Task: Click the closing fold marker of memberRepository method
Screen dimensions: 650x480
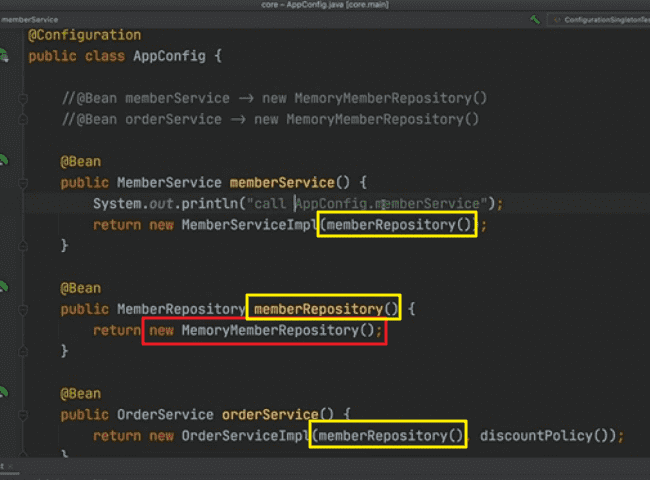Action: (x=23, y=352)
